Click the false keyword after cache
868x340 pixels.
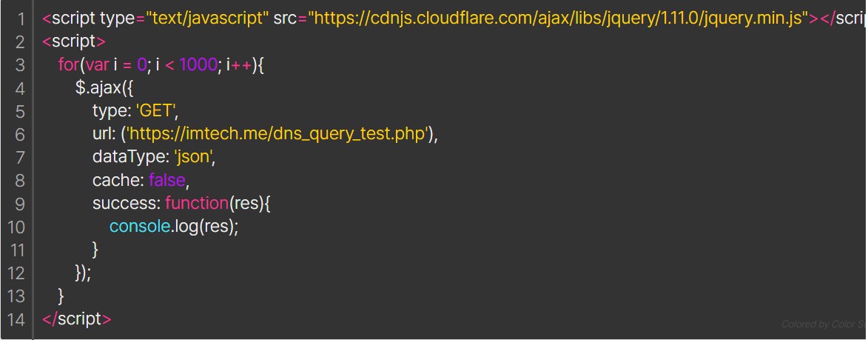click(166, 181)
